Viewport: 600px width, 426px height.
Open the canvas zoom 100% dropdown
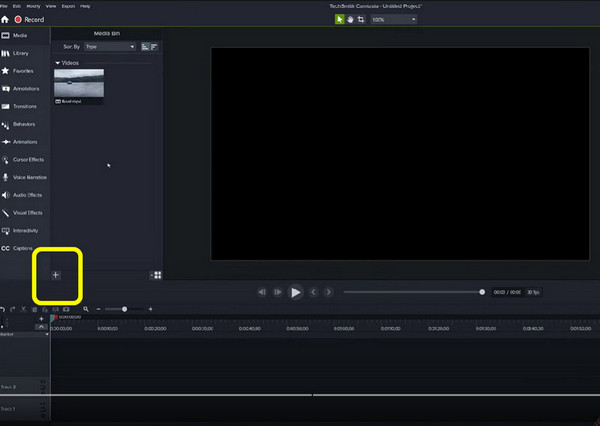click(394, 20)
